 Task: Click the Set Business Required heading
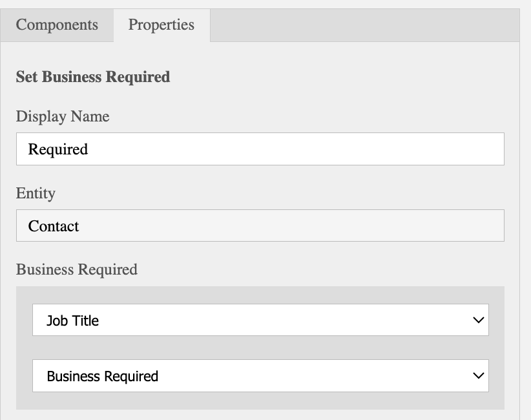pos(92,77)
